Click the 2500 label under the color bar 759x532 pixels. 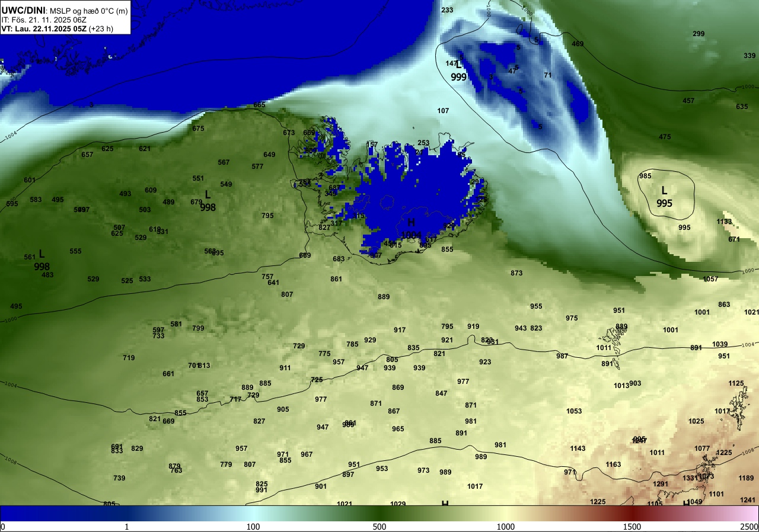point(750,527)
